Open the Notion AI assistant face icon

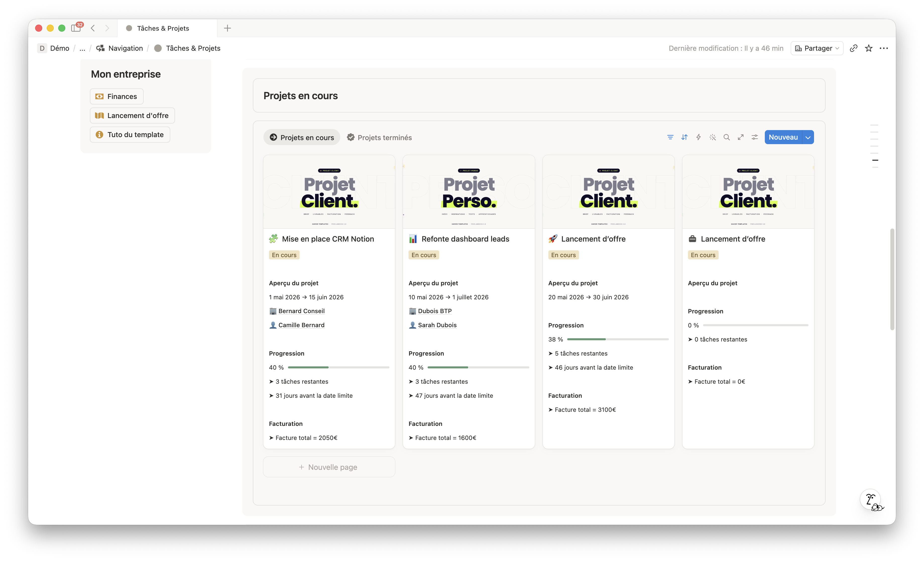click(871, 500)
